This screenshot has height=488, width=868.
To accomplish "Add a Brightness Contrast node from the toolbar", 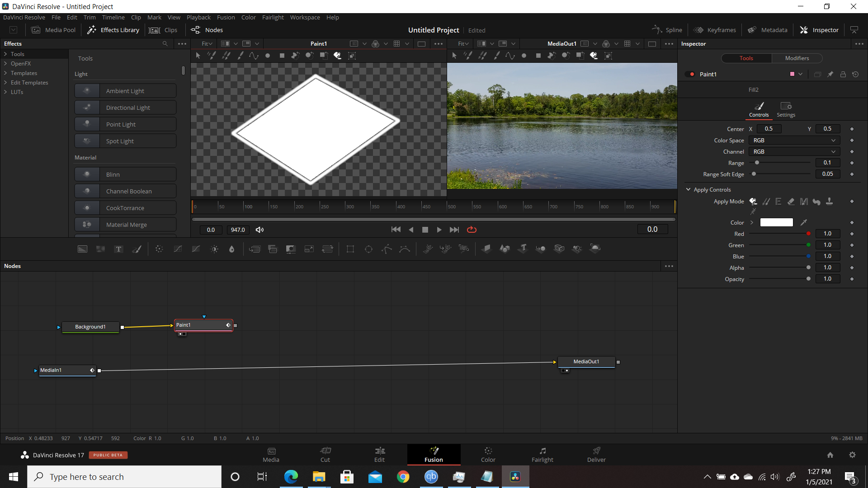I will coord(214,249).
